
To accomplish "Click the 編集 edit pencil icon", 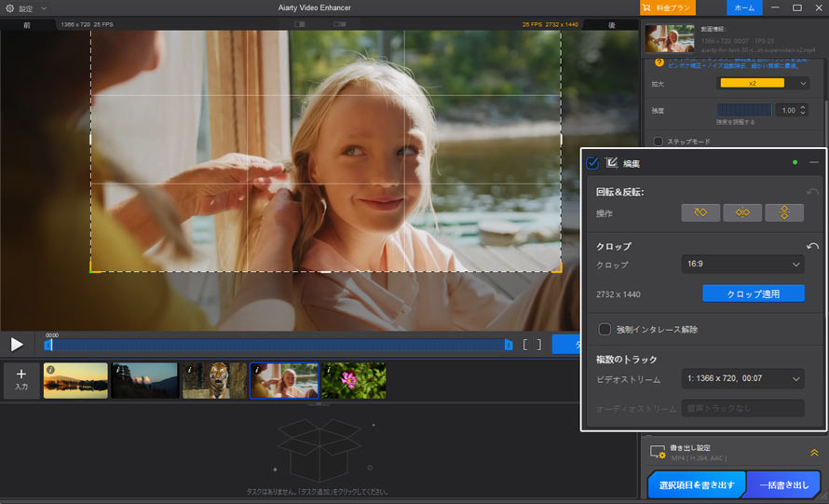I will coord(612,162).
